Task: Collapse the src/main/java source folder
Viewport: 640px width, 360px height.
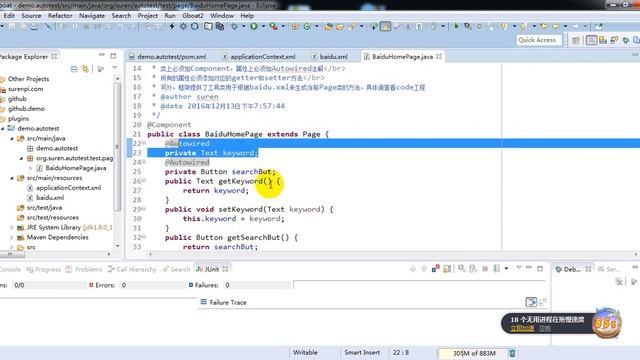Action: 12,139
